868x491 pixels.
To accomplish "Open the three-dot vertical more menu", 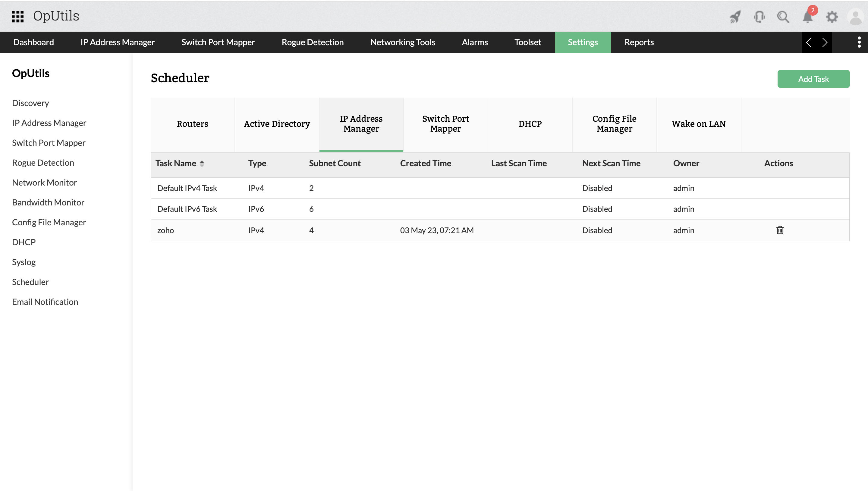I will [859, 42].
